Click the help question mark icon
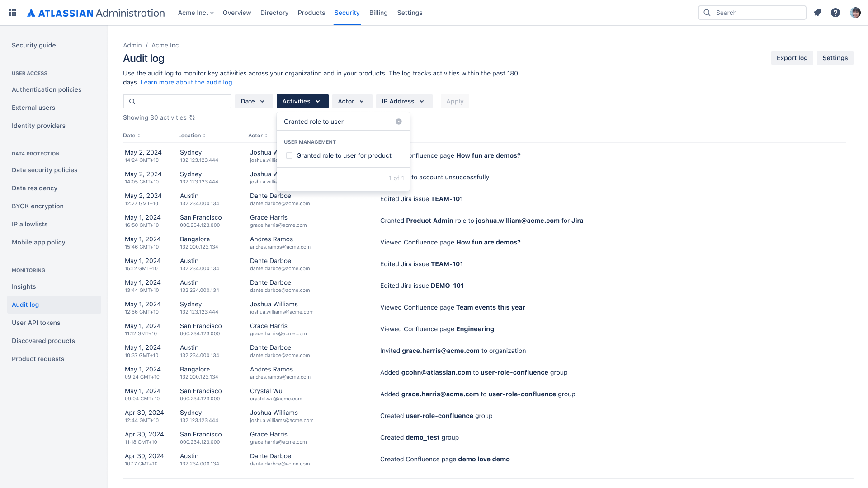Viewport: 868px width, 488px height. 835,13
